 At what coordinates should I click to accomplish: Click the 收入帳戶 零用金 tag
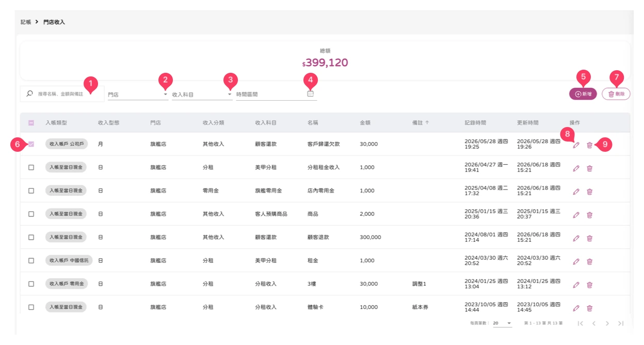(x=67, y=284)
